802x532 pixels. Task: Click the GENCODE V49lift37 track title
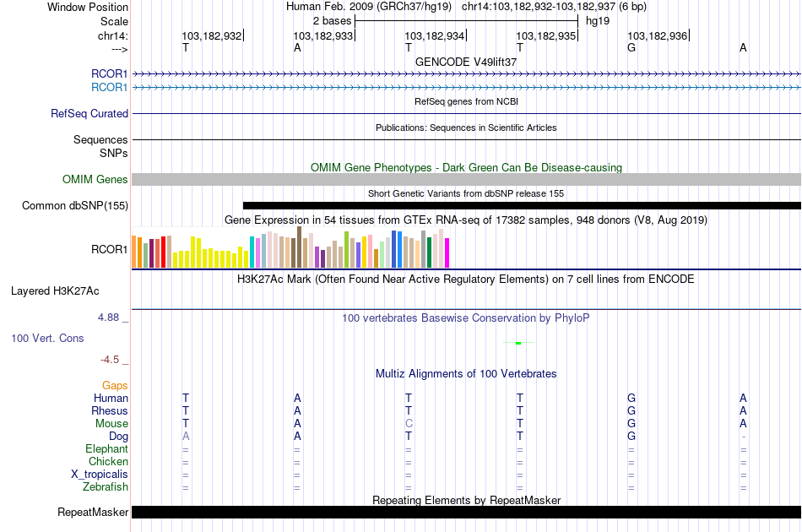(466, 62)
